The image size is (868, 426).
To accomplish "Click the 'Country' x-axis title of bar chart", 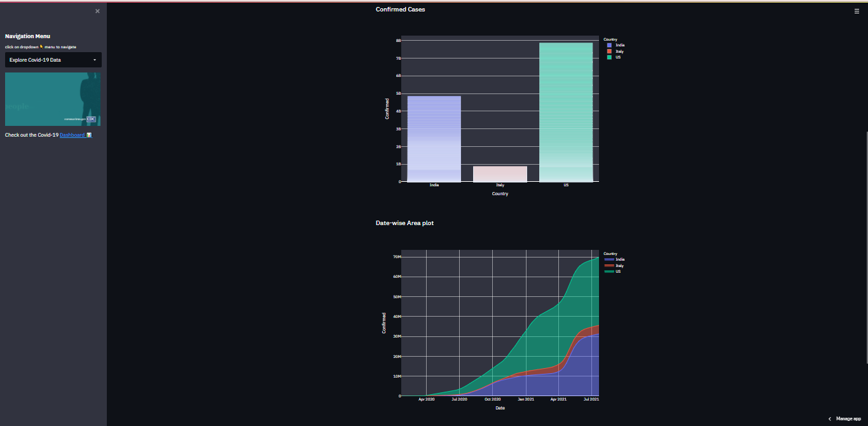I will pyautogui.click(x=500, y=194).
